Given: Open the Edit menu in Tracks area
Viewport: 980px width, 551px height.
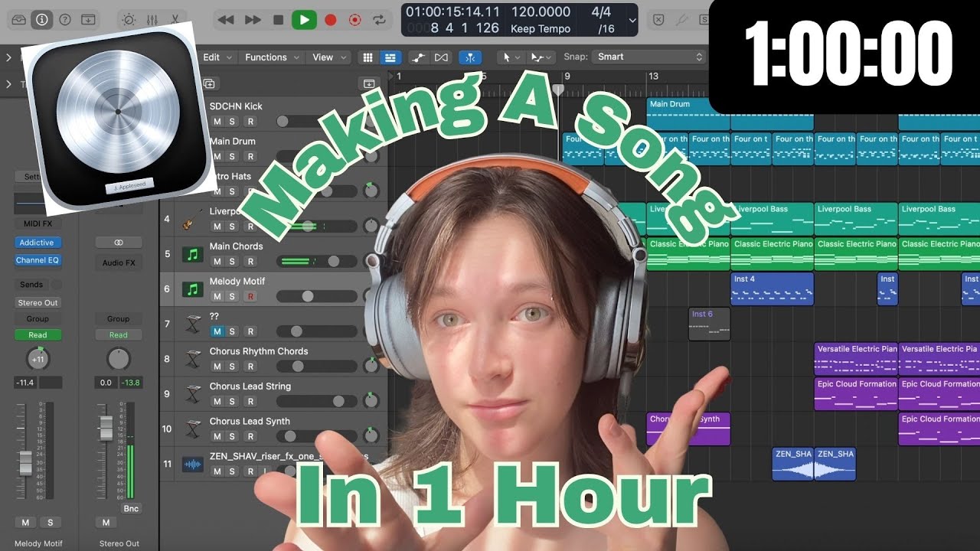Looking at the screenshot, I should (217, 57).
